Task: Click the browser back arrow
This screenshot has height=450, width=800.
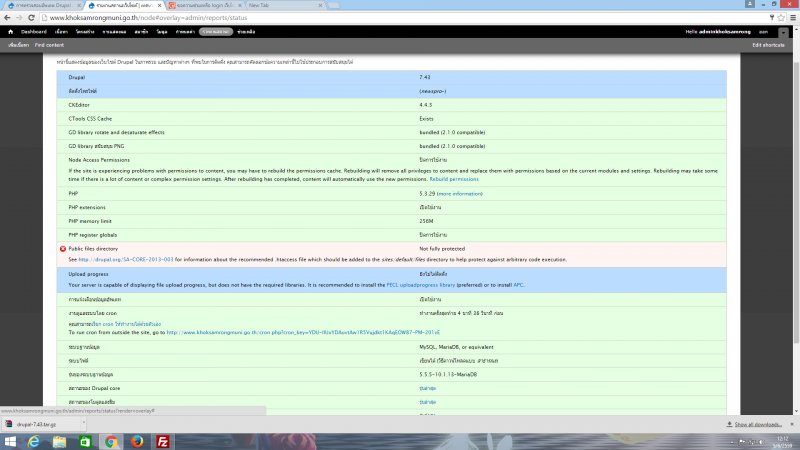Action: click(7, 17)
